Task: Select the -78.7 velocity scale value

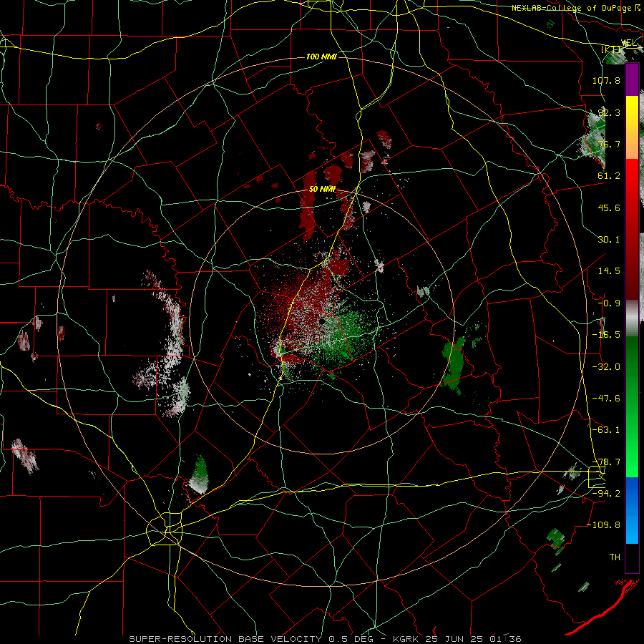Action: tap(607, 462)
